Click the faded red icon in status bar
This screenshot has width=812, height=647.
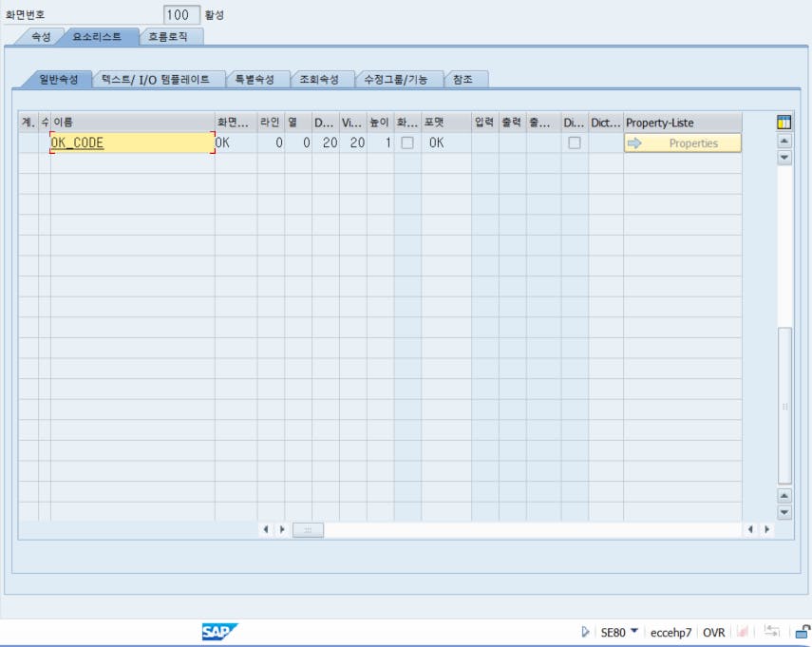[743, 631]
